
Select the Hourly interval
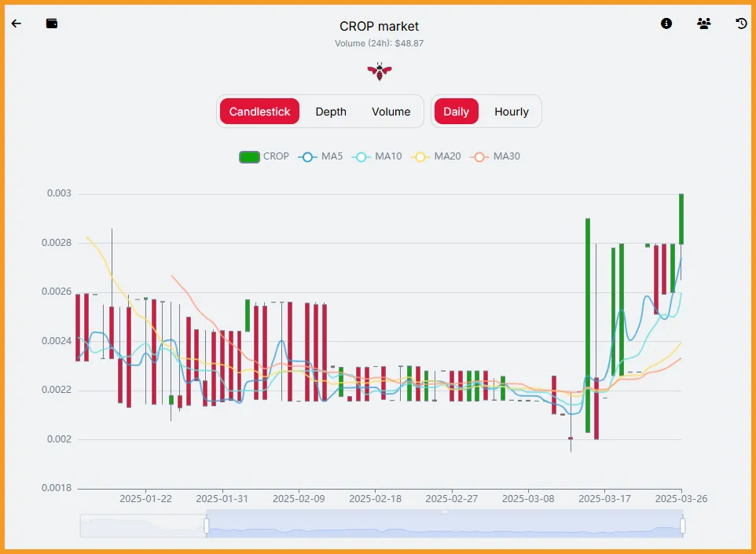pyautogui.click(x=512, y=112)
